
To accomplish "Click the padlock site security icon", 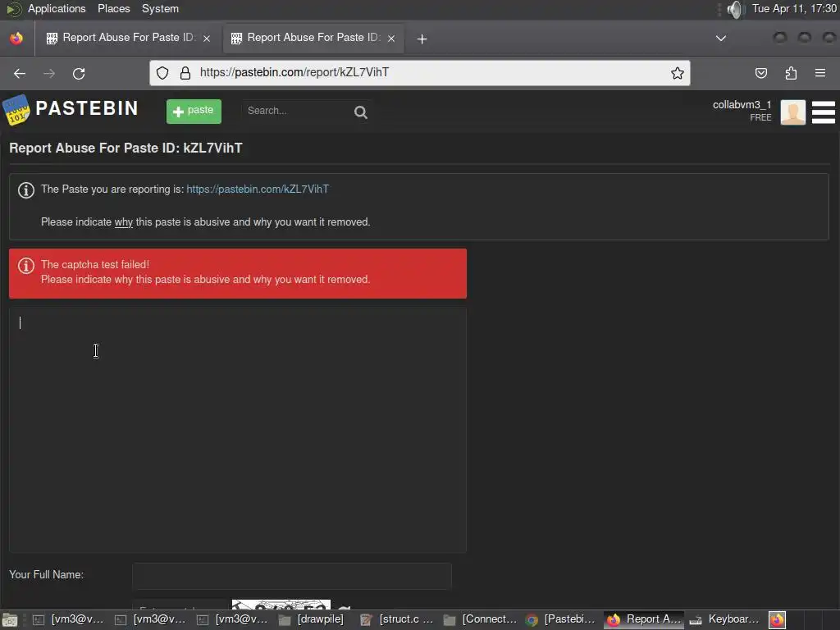I will (185, 73).
